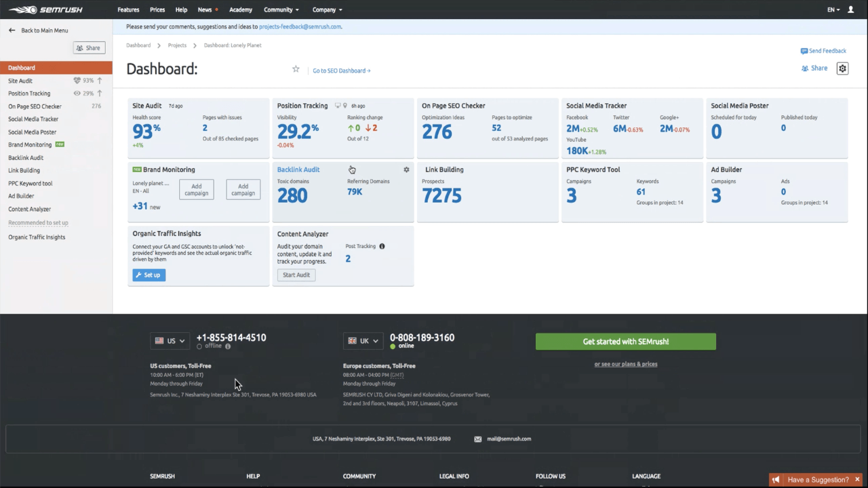The image size is (868, 488).
Task: Click the 280 toxic domains value
Action: click(292, 196)
